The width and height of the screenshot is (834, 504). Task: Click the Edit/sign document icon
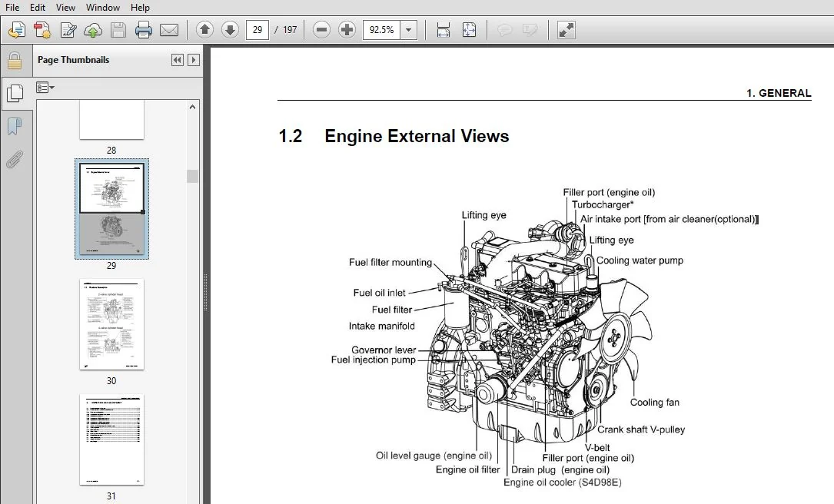click(68, 30)
